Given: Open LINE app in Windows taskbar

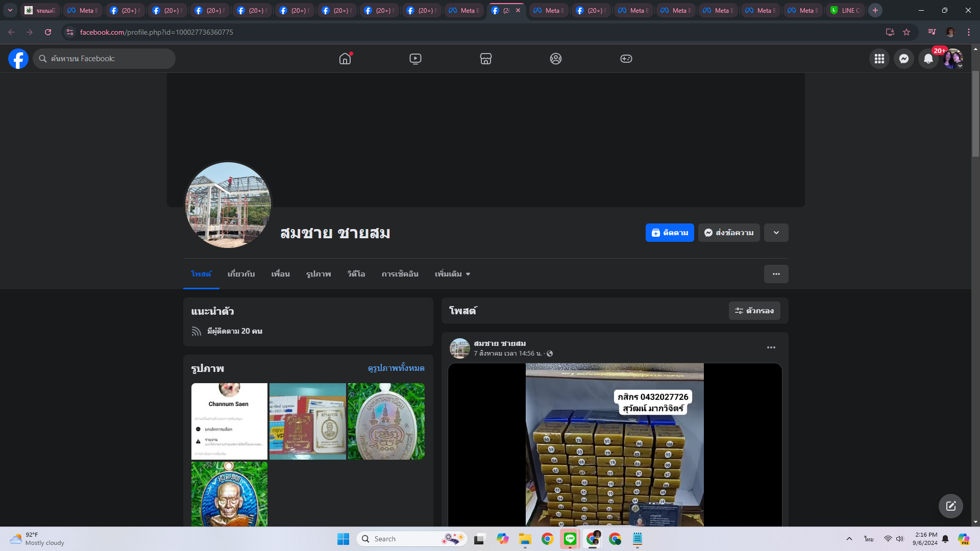Looking at the screenshot, I should click(x=570, y=539).
